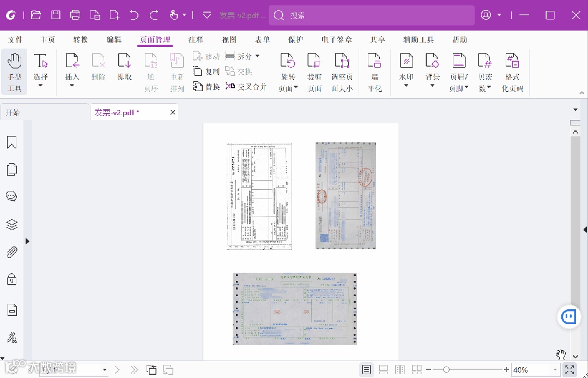Expand the 拆分 split dropdown
This screenshot has height=378, width=588.
257,56
